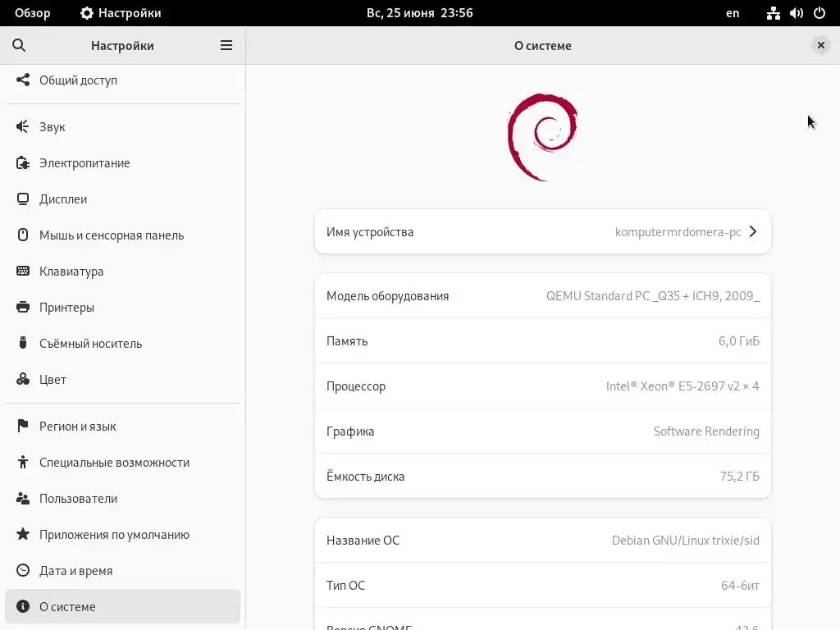840x630 pixels.
Task: Click the power icon in the top bar
Action: [819, 13]
